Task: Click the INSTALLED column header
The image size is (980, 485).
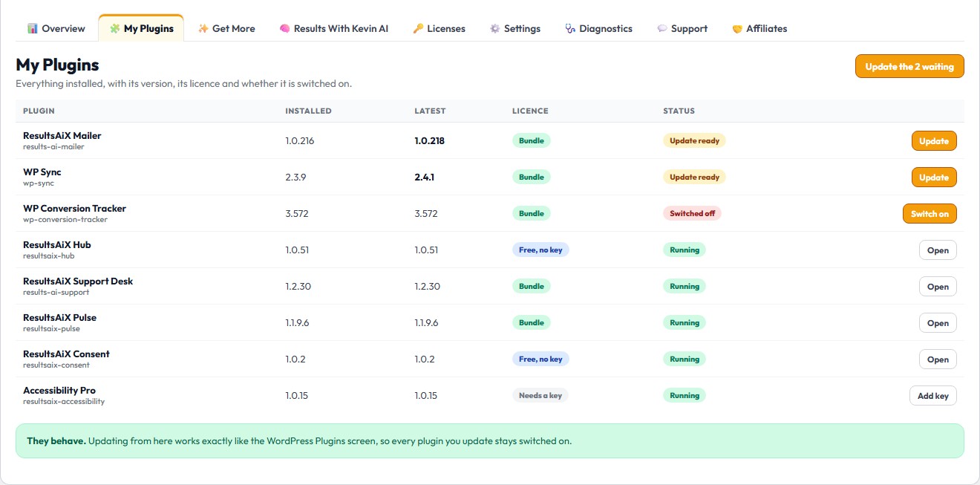Action: [x=308, y=111]
